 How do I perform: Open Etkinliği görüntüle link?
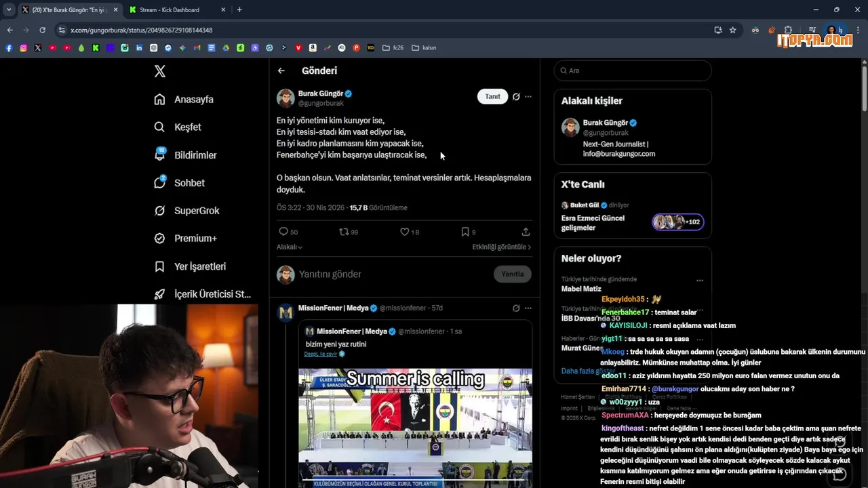(x=502, y=247)
